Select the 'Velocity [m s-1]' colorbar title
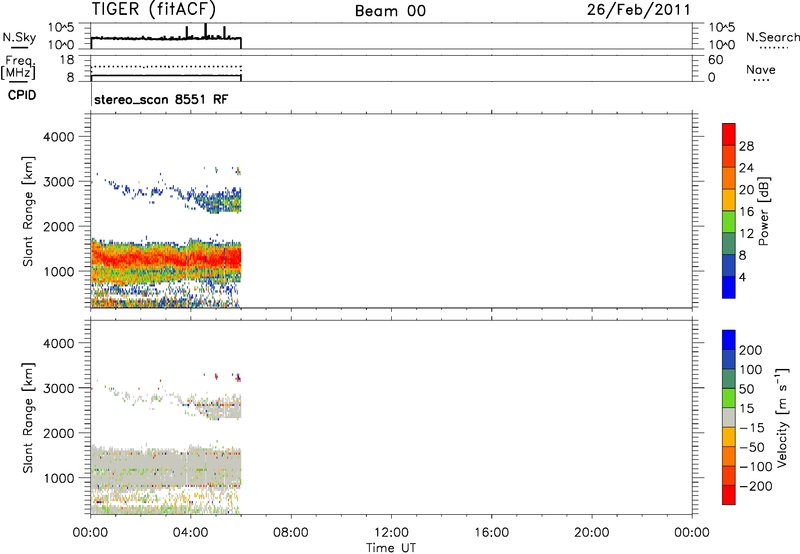 [x=782, y=417]
